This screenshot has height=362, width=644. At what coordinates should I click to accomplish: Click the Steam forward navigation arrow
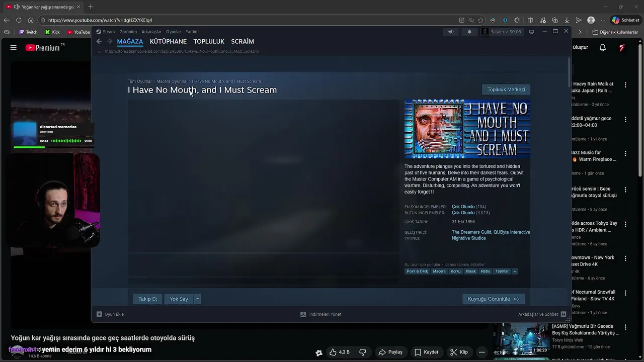pyautogui.click(x=109, y=41)
